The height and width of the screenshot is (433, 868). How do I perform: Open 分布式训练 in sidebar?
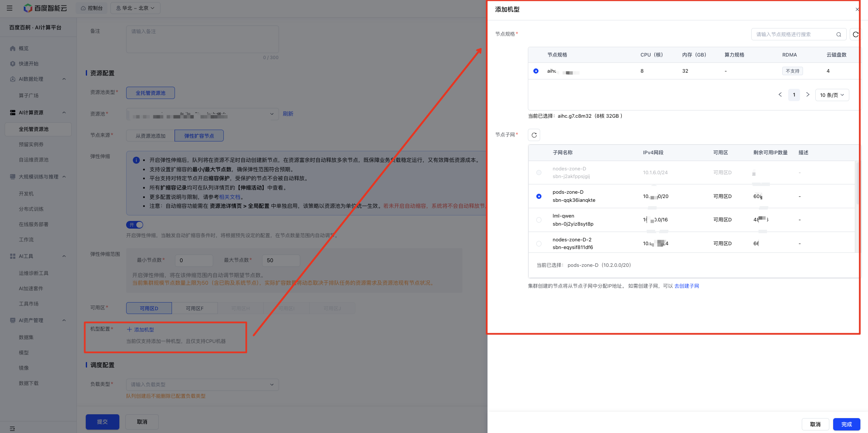click(31, 209)
